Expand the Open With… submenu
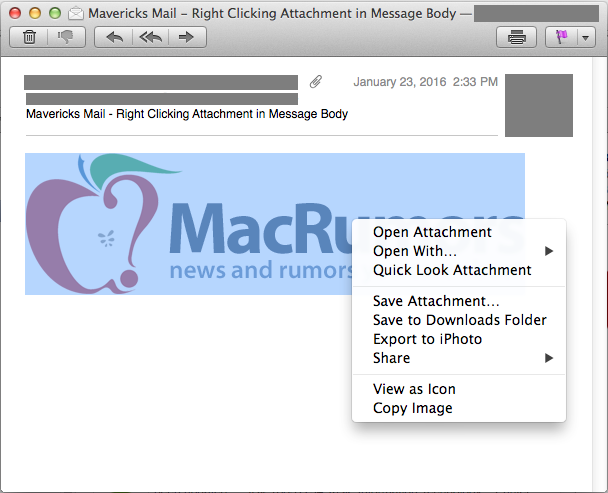The image size is (608, 493). point(459,251)
